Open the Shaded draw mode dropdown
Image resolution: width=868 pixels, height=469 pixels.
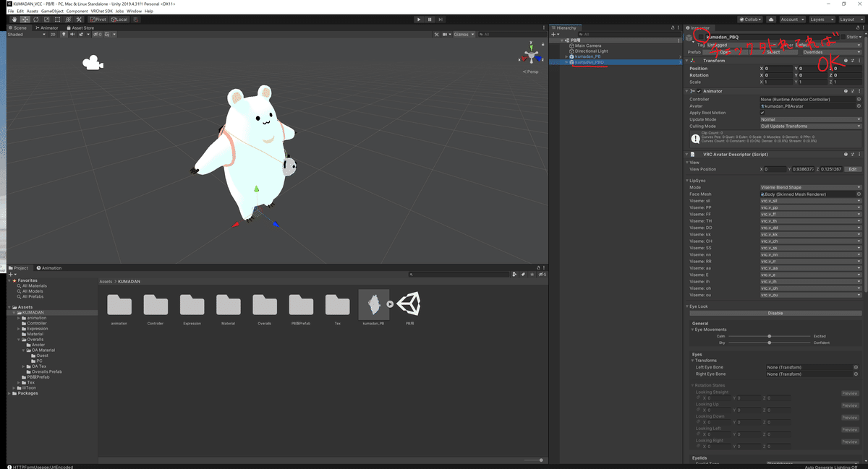pyautogui.click(x=25, y=34)
